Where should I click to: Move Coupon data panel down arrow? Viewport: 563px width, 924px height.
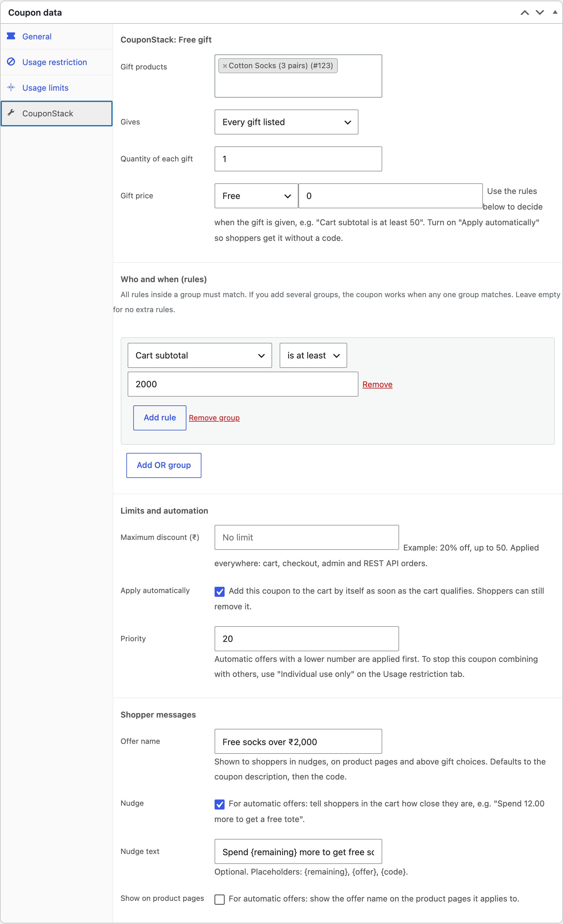[540, 13]
